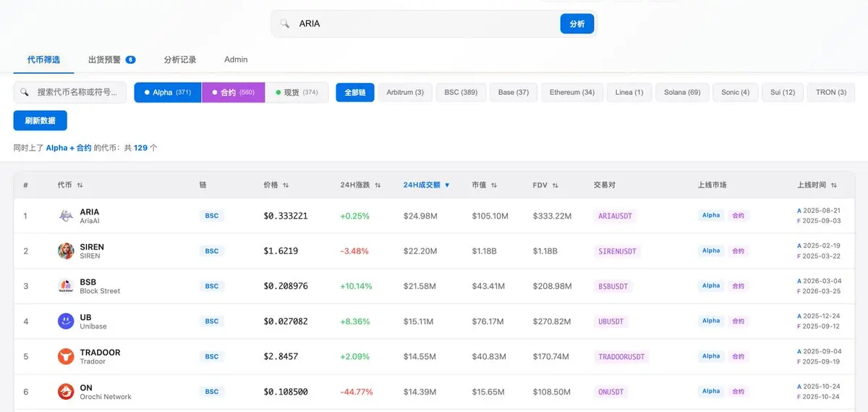Switch to the 代币筛选 tab

coord(43,59)
